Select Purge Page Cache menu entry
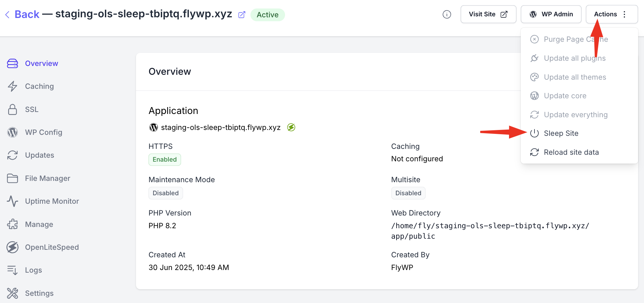Image resolution: width=644 pixels, height=303 pixels. [579, 39]
